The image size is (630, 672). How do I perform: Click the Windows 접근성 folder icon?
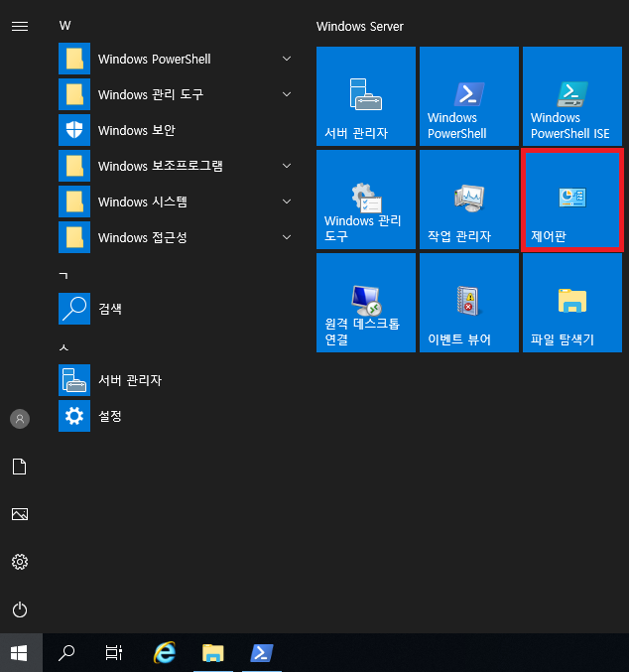pos(74,237)
